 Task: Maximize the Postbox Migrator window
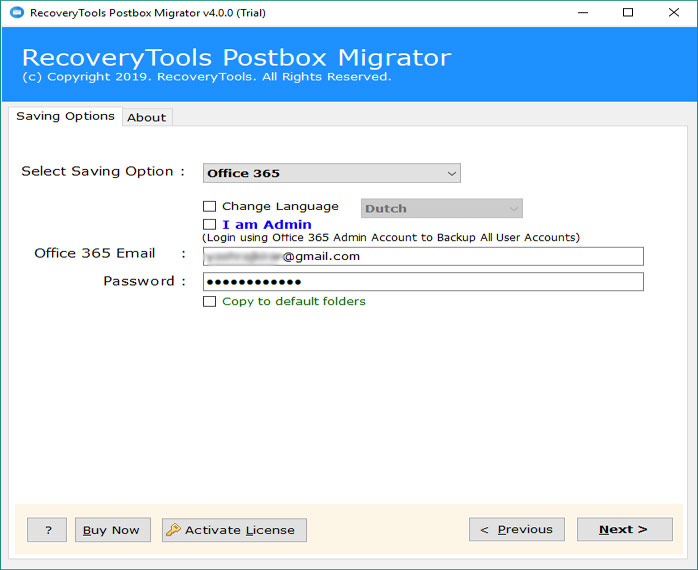point(628,13)
